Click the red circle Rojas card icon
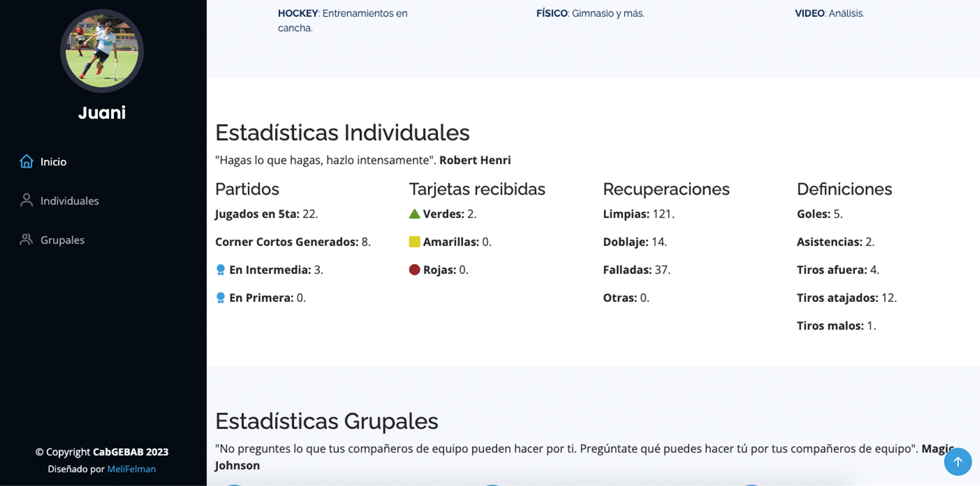The image size is (980, 486). tap(415, 270)
